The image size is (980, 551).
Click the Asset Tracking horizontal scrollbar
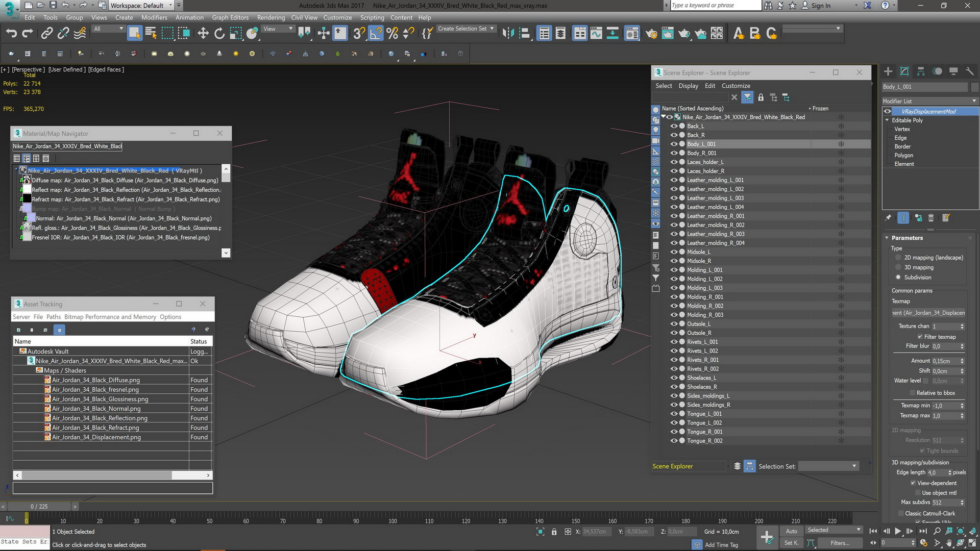point(97,475)
